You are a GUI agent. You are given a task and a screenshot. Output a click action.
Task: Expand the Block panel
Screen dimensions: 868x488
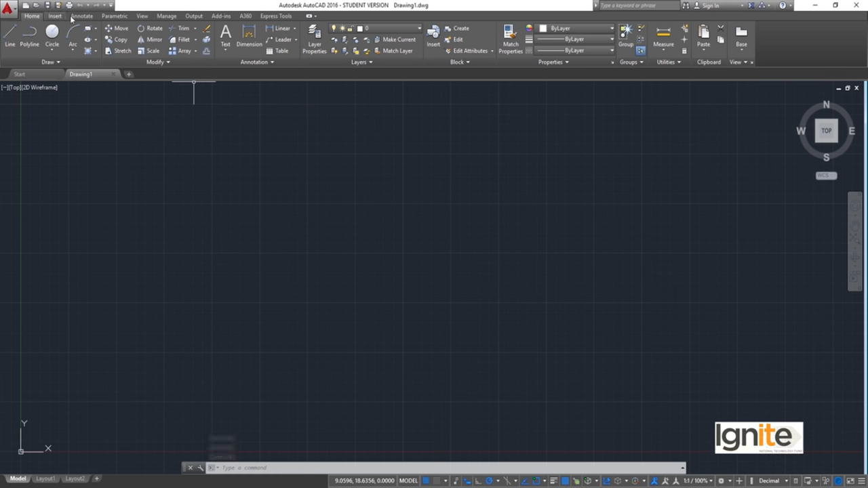coord(460,62)
